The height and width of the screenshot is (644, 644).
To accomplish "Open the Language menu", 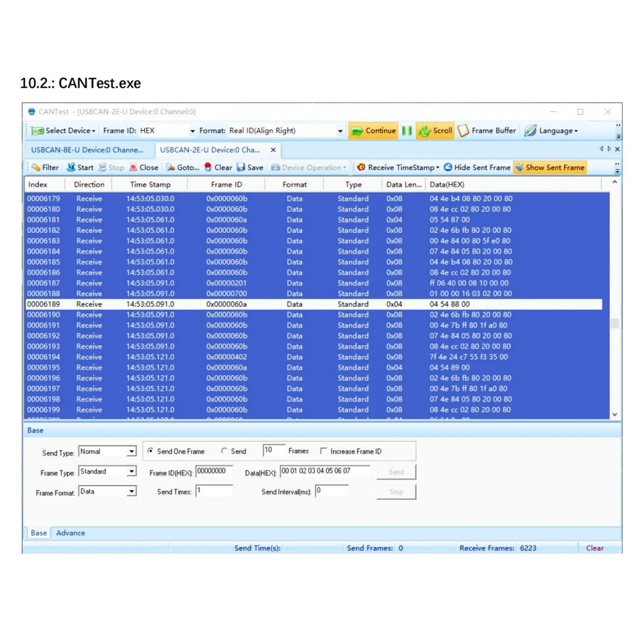I will (x=551, y=131).
